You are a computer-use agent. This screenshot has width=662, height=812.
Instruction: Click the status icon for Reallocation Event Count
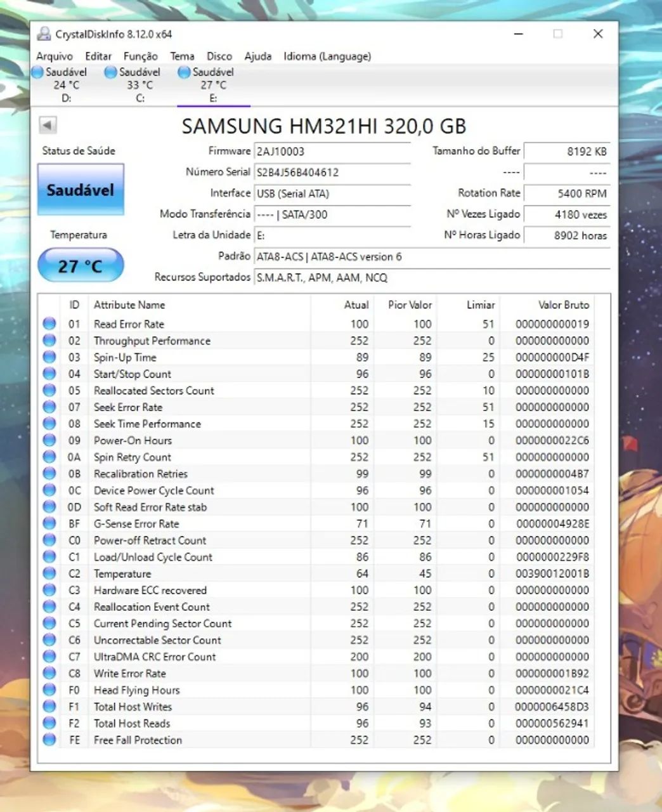click(49, 607)
